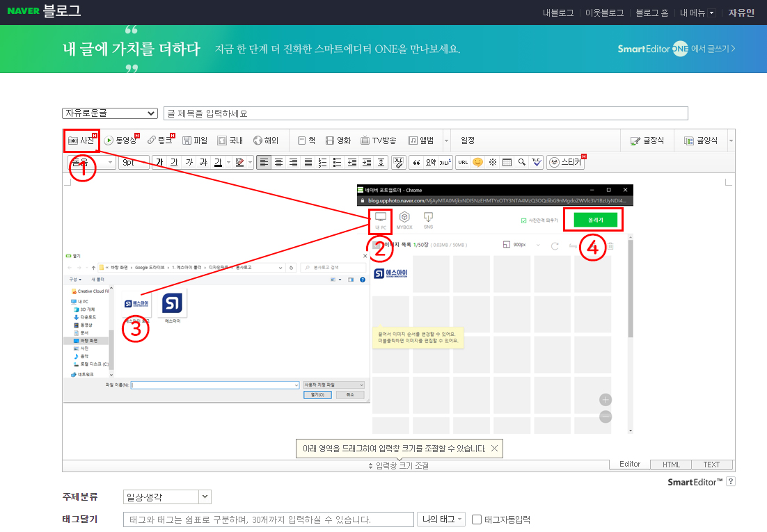Apply the text background highlight color
Screen dimensions: 767x532
pyautogui.click(x=239, y=162)
